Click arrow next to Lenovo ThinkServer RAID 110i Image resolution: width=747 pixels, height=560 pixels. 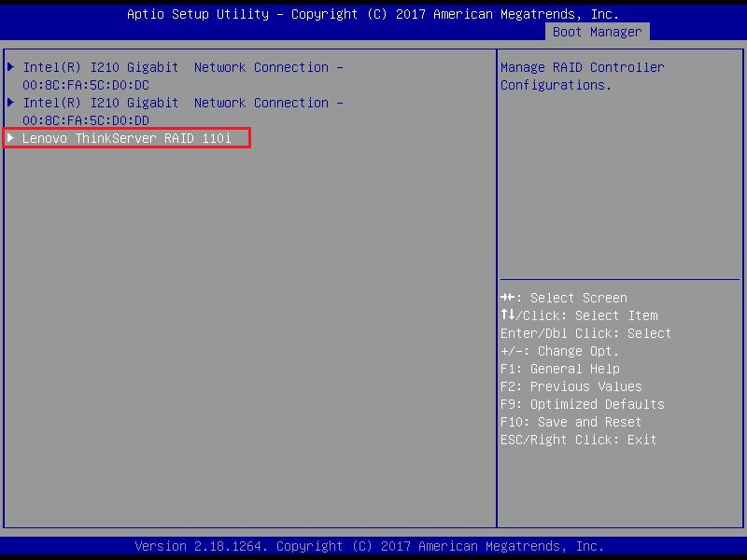pyautogui.click(x=11, y=138)
